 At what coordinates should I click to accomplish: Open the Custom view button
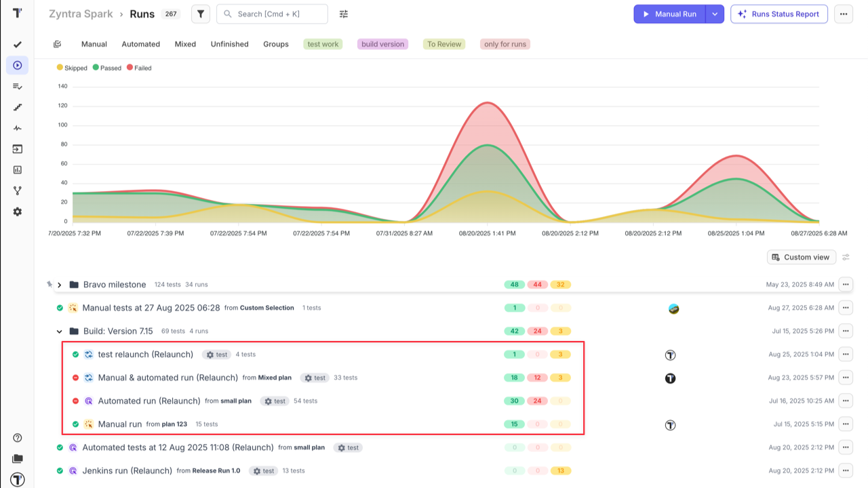click(801, 257)
